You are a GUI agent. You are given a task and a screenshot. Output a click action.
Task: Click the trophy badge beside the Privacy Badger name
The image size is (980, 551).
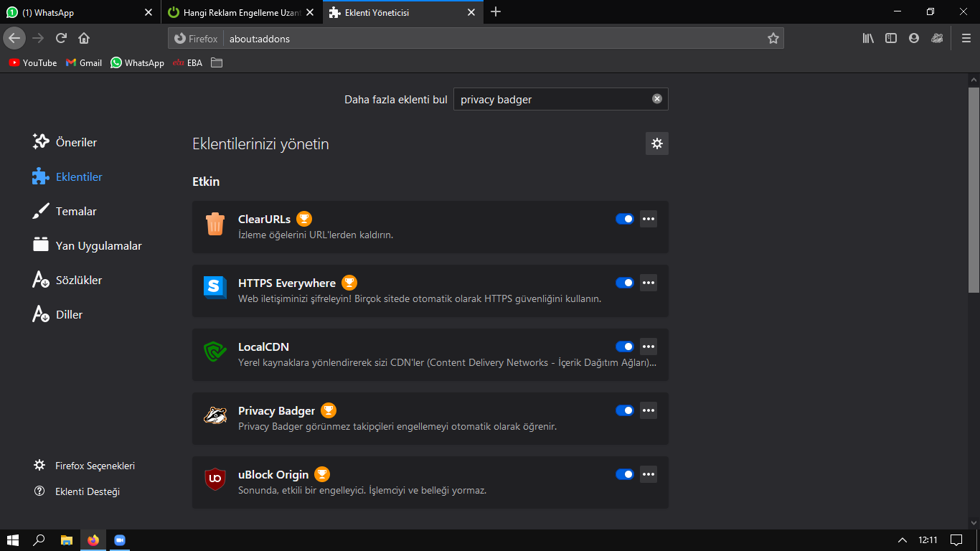tap(329, 410)
